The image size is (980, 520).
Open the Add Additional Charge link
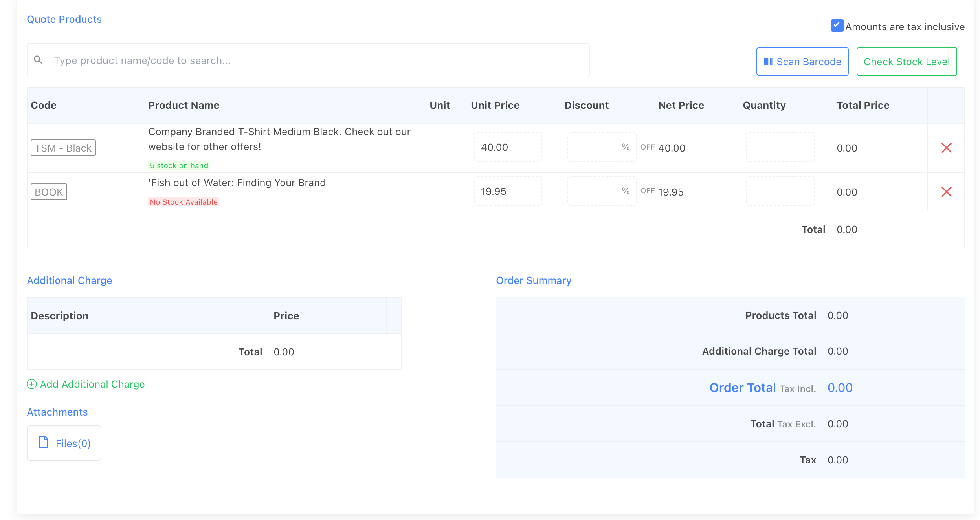92,384
